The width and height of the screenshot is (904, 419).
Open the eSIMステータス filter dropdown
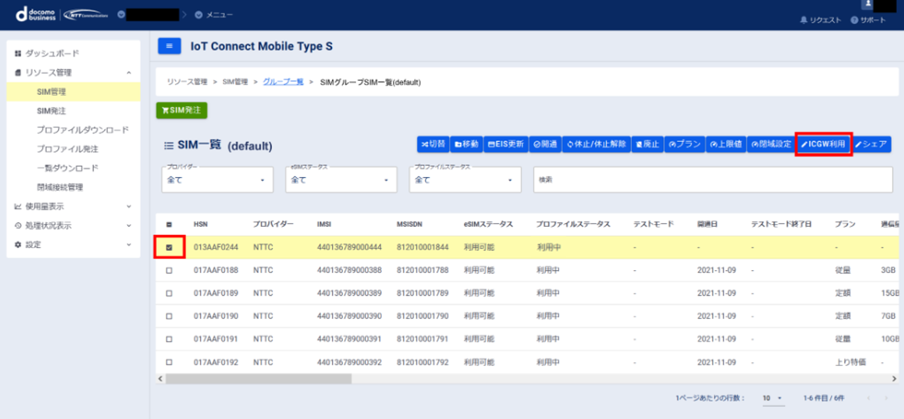tap(341, 180)
